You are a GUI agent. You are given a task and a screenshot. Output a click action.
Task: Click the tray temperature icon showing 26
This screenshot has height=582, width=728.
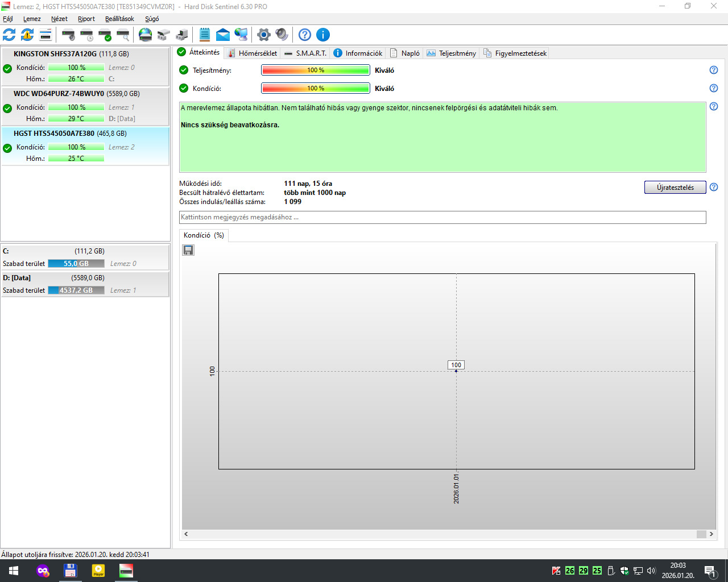[570, 571]
